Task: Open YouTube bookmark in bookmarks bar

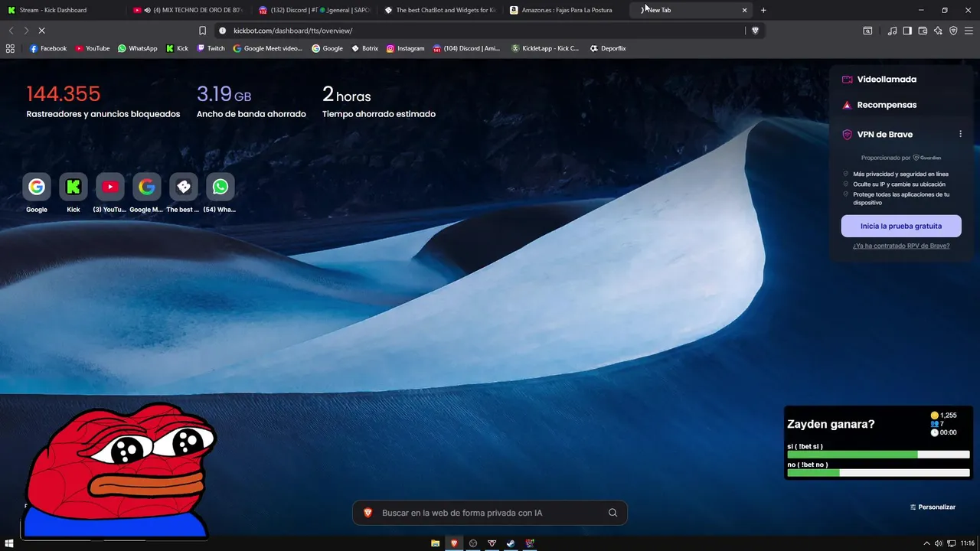Action: [x=93, y=48]
